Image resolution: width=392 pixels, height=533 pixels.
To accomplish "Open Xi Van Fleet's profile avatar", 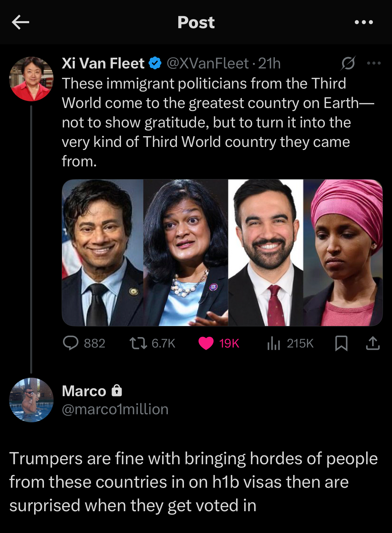I will (x=31, y=79).
